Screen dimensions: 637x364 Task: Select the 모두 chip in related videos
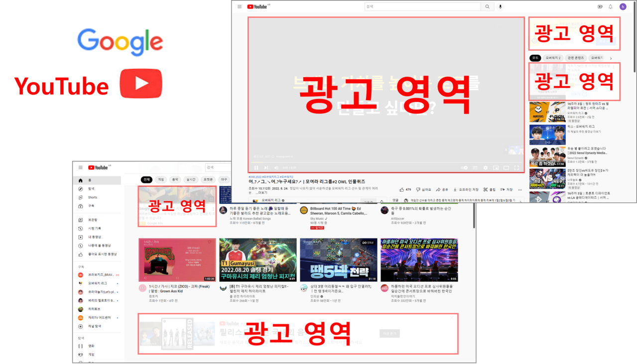(535, 58)
